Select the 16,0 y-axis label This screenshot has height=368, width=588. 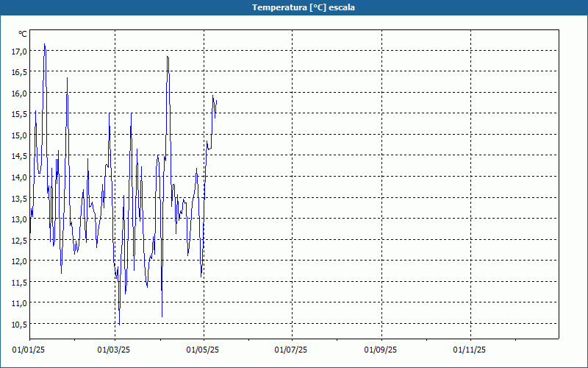[x=19, y=93]
